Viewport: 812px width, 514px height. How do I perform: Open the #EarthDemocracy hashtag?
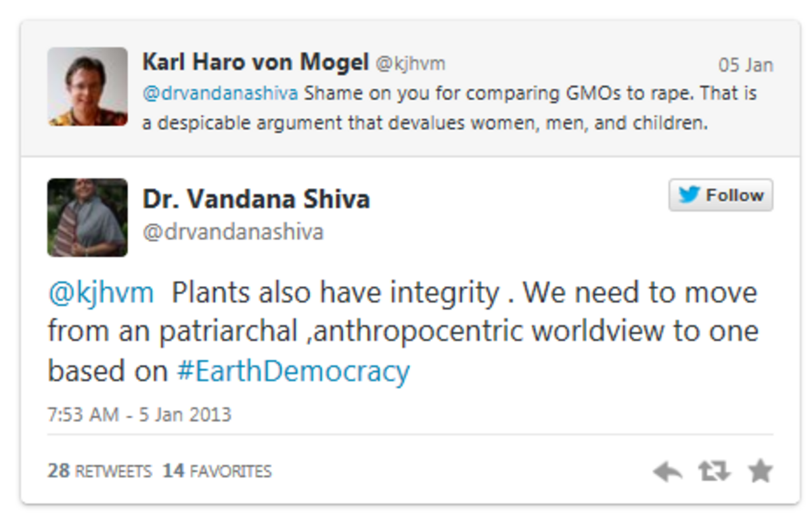[x=293, y=372]
